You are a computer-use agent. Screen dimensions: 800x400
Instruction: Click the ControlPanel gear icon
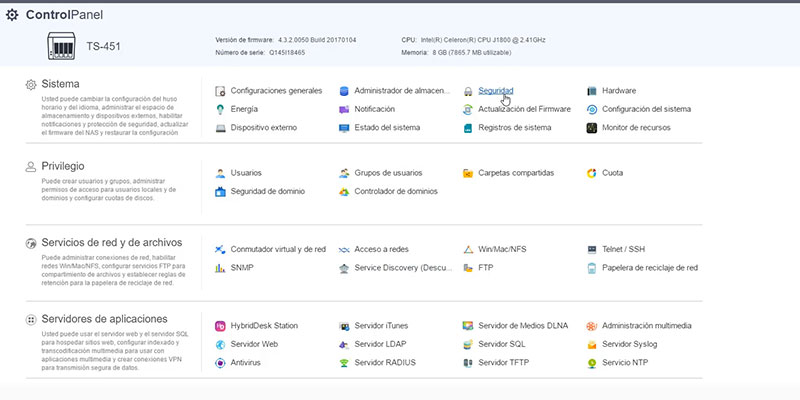pyautogui.click(x=12, y=15)
